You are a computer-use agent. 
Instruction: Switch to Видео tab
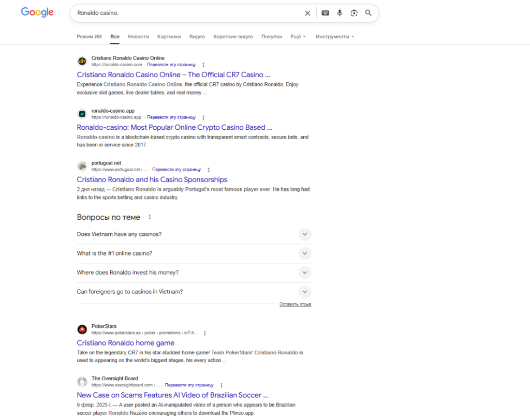coord(197,37)
